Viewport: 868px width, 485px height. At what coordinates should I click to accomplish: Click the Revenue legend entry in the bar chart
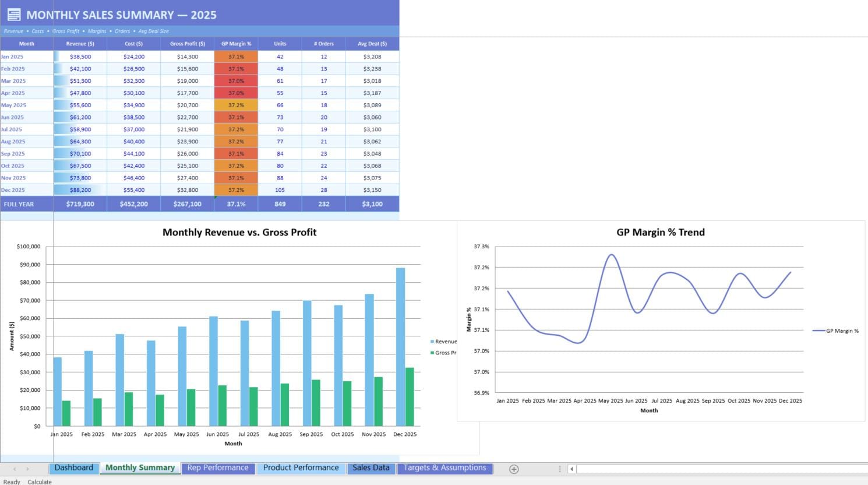pos(444,342)
